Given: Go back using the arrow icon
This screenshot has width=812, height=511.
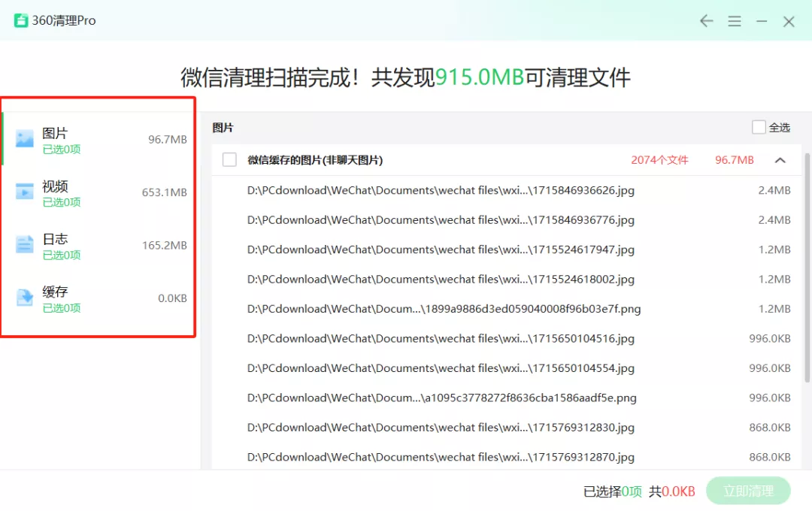Looking at the screenshot, I should pos(706,21).
